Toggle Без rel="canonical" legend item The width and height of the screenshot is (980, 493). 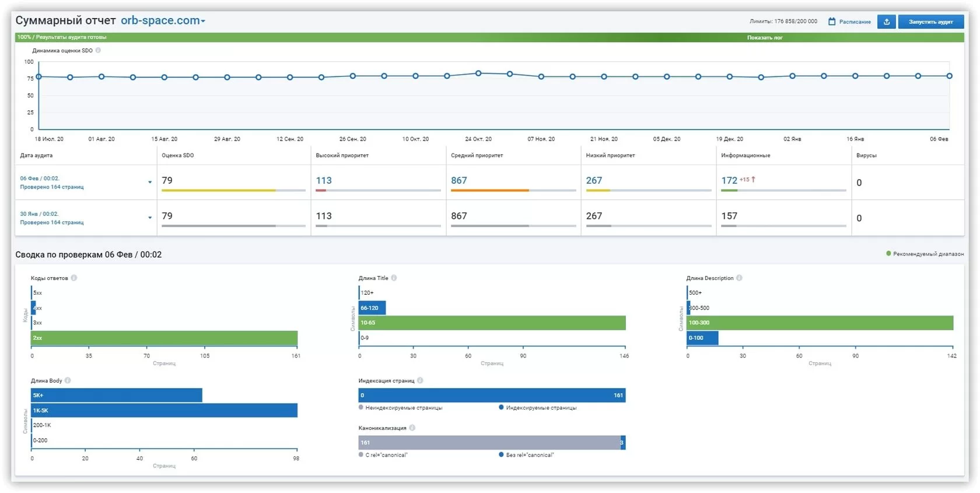(526, 455)
